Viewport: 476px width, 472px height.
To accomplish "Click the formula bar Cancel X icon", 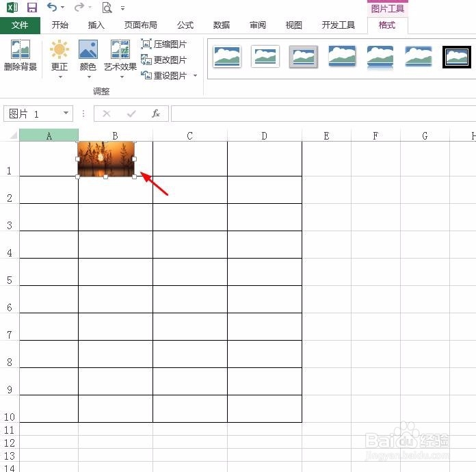I will tap(107, 114).
